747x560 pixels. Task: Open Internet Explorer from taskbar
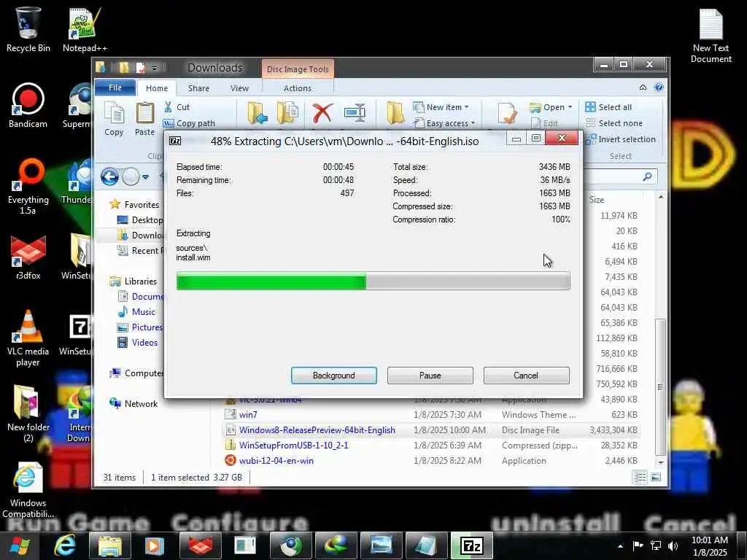tap(65, 545)
